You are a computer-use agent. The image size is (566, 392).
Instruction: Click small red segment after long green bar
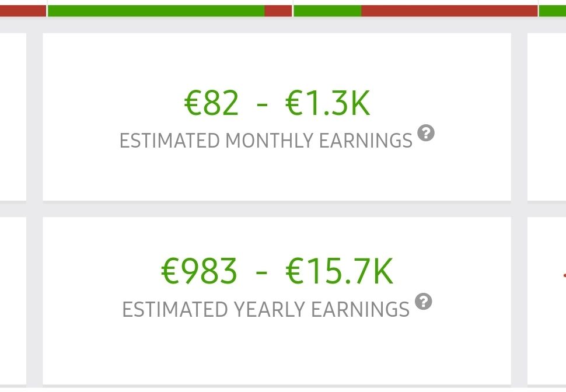pyautogui.click(x=278, y=10)
